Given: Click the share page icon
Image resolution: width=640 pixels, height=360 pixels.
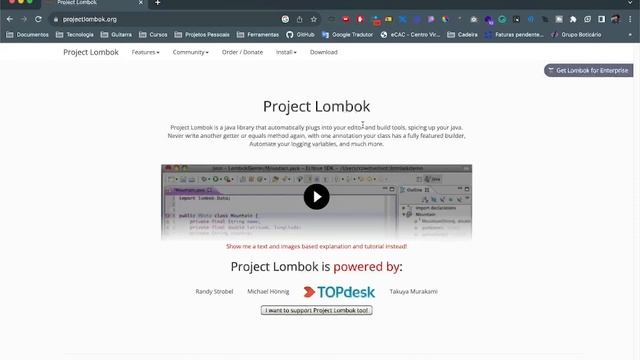Looking at the screenshot, I should 300,19.
